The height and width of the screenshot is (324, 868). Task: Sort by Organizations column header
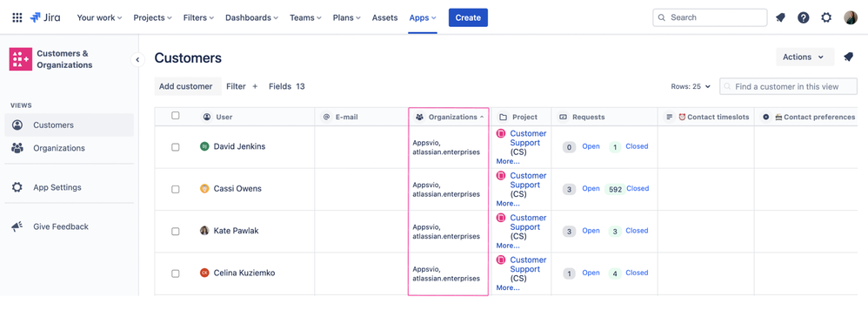pyautogui.click(x=449, y=117)
